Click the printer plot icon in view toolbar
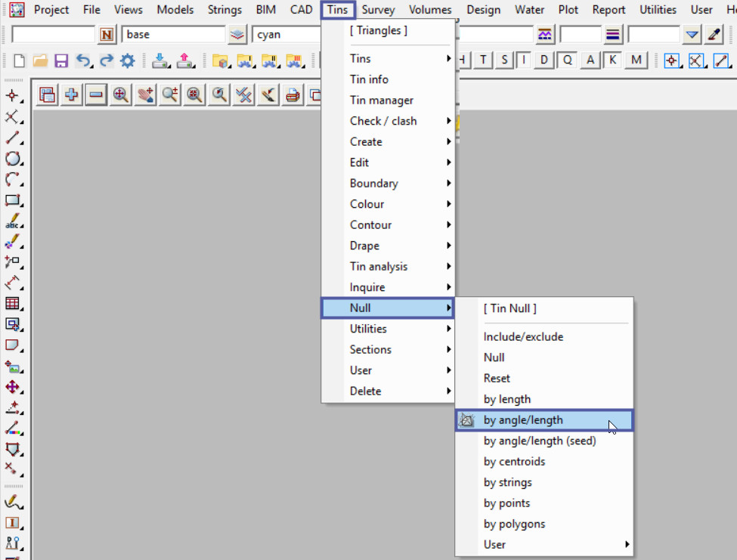The width and height of the screenshot is (737, 560). coord(293,95)
